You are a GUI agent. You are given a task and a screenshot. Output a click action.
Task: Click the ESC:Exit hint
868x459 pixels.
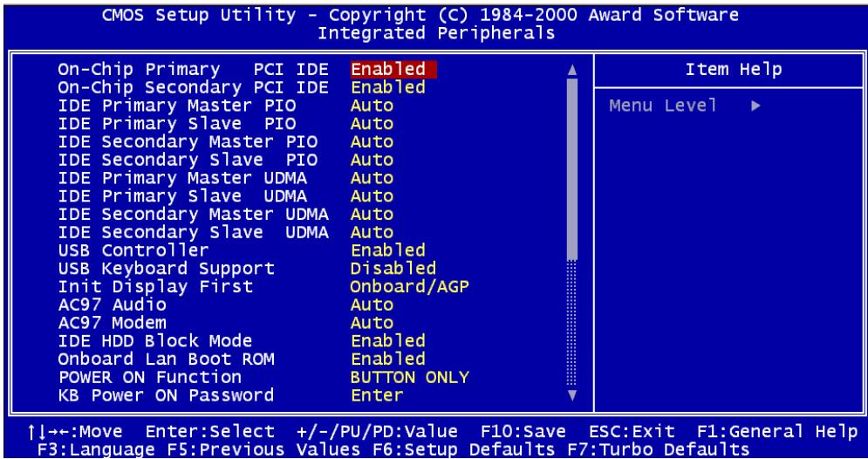632,431
